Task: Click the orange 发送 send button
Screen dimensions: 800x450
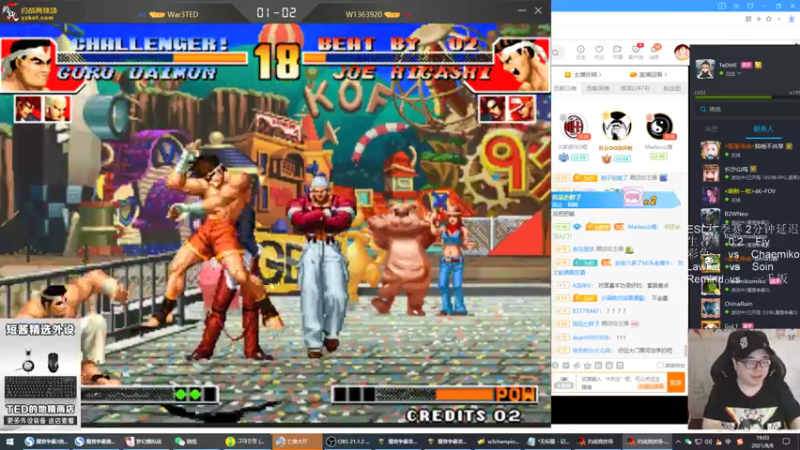Action: 676,383
